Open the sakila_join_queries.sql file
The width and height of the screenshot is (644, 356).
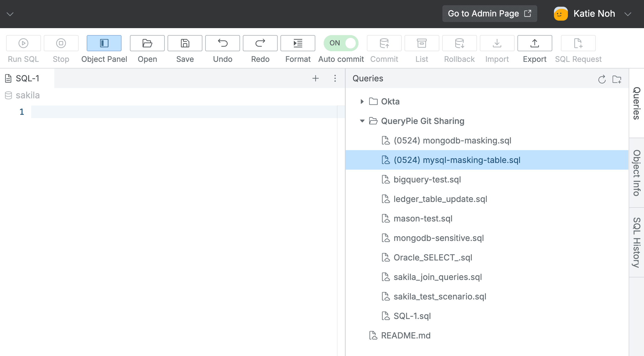[437, 277]
